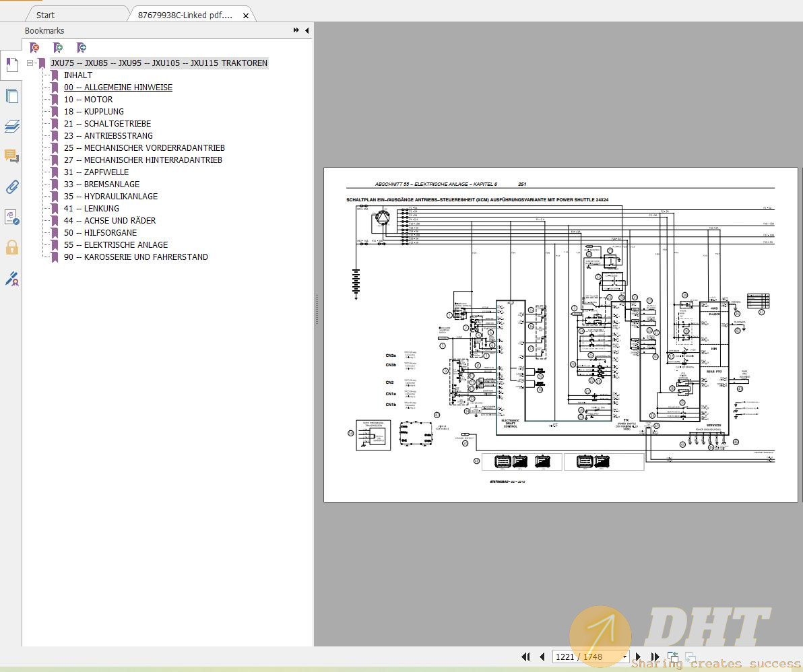Open the Security panel with lock icon
The height and width of the screenshot is (672, 803).
pos(12,247)
